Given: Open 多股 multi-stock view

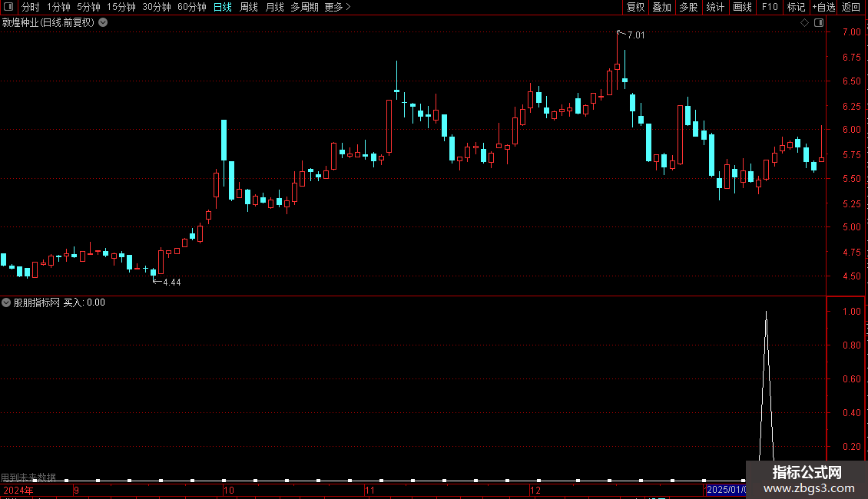Looking at the screenshot, I should 689,7.
